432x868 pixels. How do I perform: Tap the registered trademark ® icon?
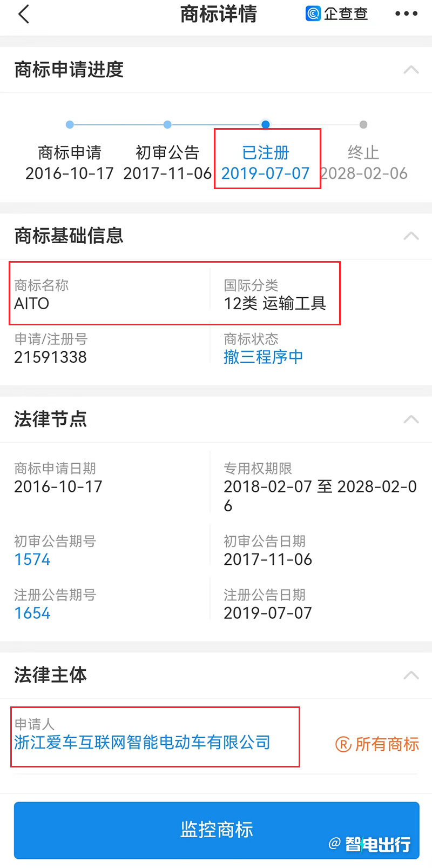[x=343, y=744]
